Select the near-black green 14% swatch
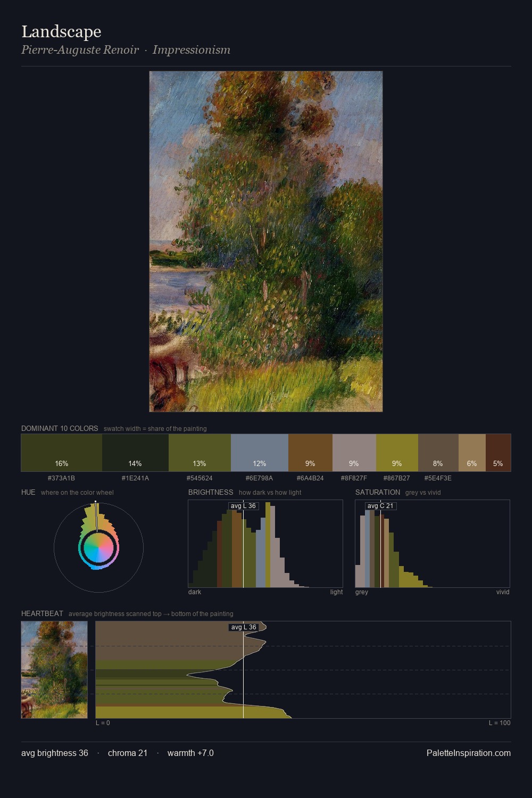This screenshot has height=798, width=532. (135, 453)
